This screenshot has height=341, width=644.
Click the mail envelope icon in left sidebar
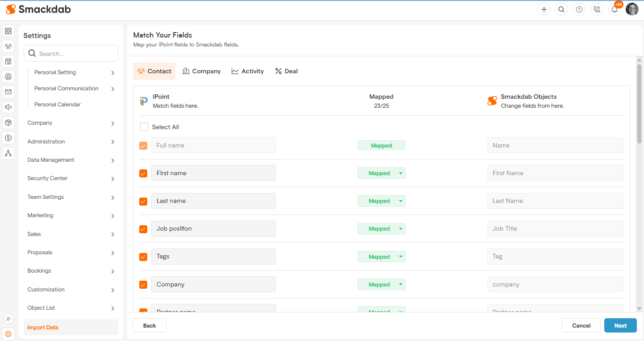(8, 92)
